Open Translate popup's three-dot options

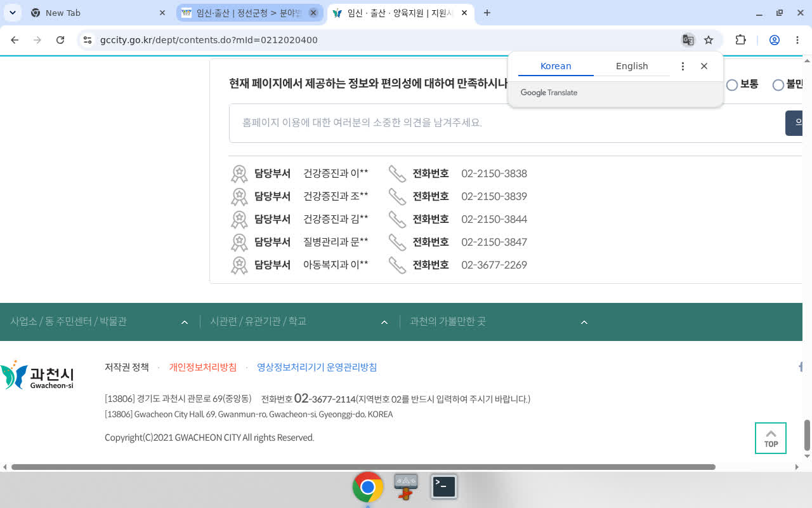(x=683, y=66)
